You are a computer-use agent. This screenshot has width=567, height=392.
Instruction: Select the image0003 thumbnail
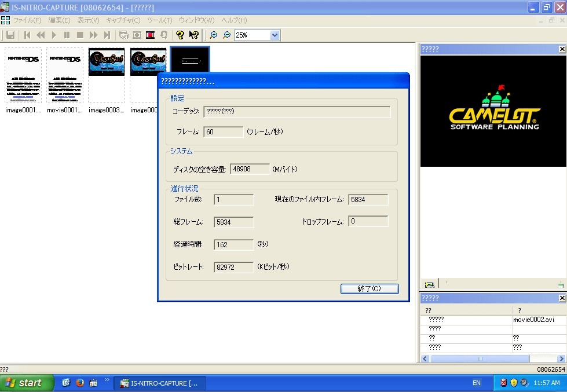tap(107, 75)
